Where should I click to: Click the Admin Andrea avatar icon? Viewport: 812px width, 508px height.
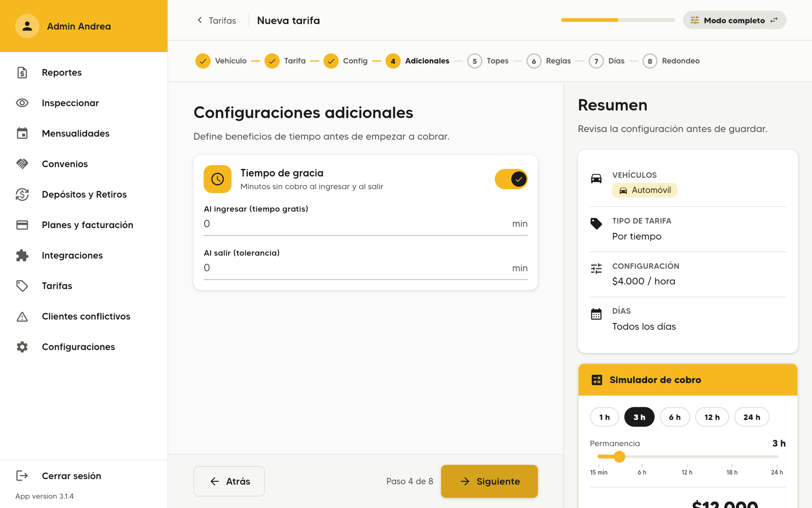pyautogui.click(x=27, y=26)
